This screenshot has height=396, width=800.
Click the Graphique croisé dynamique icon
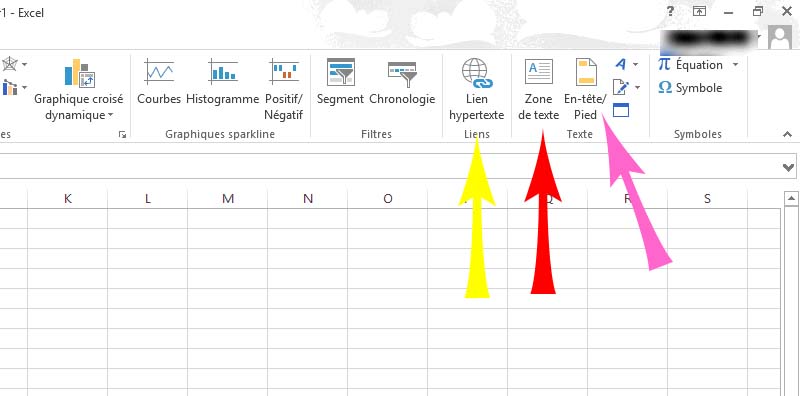pyautogui.click(x=79, y=72)
